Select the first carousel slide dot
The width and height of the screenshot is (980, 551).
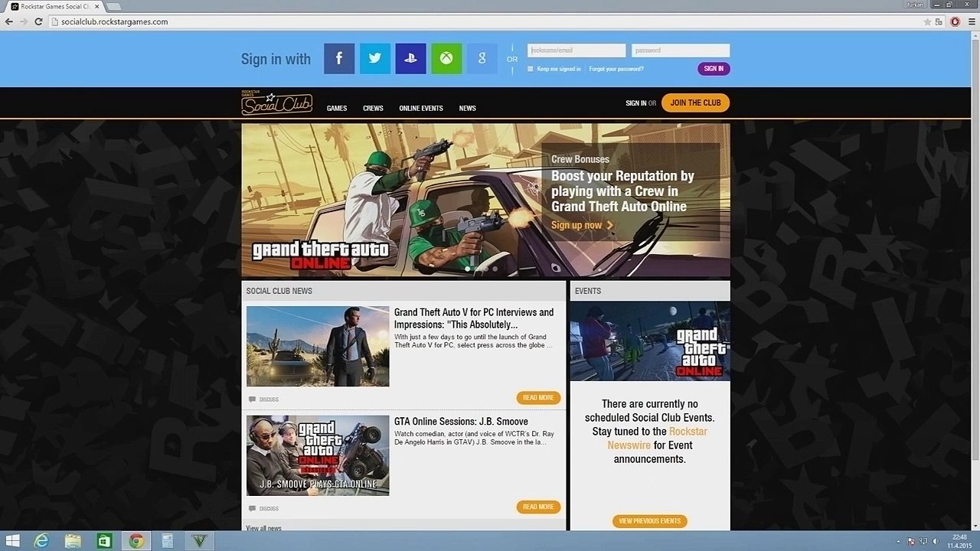(467, 269)
